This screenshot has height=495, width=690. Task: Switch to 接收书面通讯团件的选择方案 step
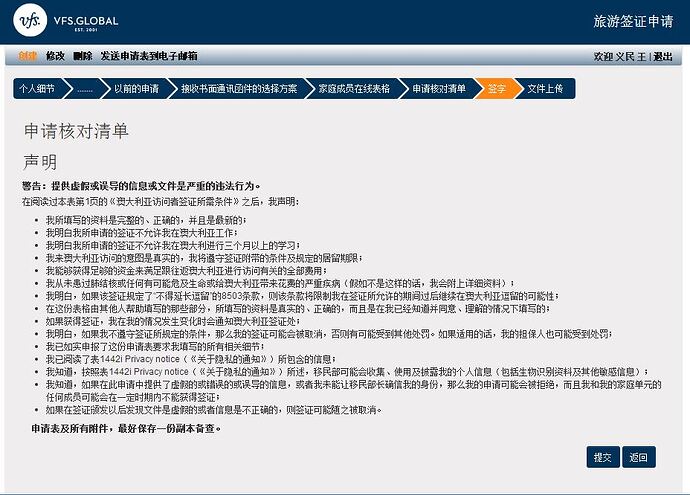(238, 89)
